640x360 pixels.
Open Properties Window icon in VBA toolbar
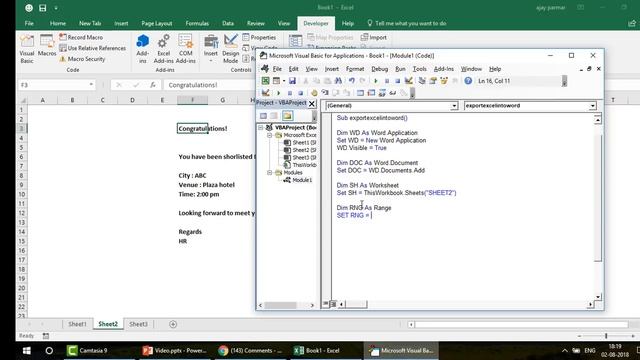pyautogui.click(x=433, y=81)
